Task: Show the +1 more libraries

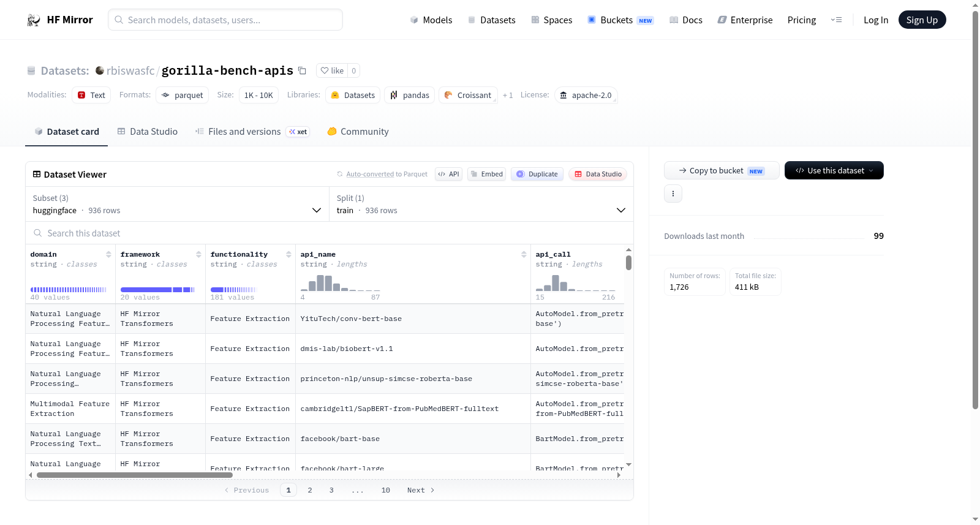Action: coord(508,95)
